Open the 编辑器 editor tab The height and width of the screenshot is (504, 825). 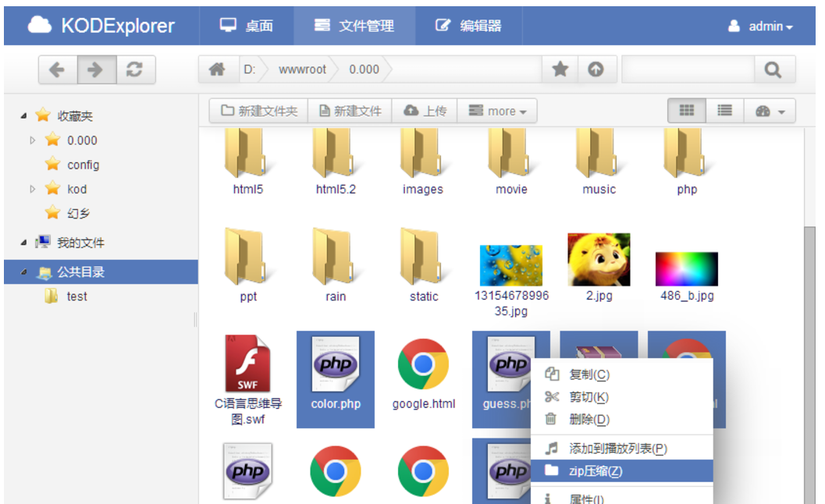[x=468, y=25]
